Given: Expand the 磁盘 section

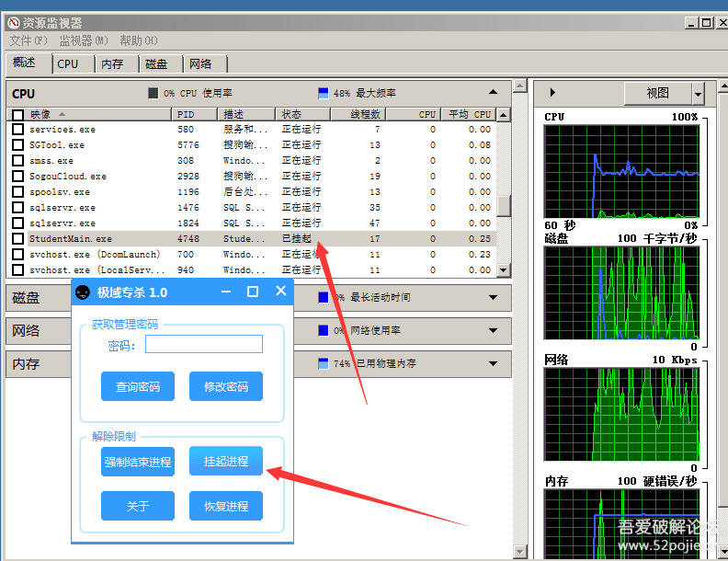Looking at the screenshot, I should click(494, 298).
